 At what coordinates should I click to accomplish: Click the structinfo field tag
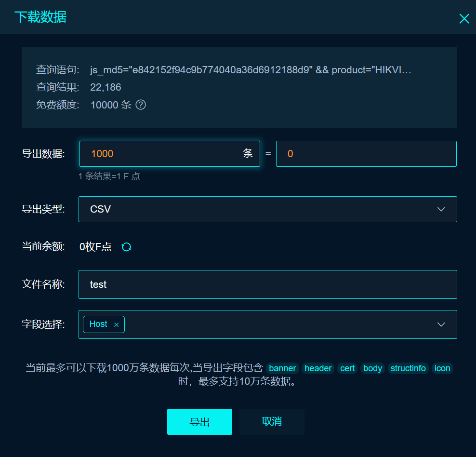pyautogui.click(x=408, y=368)
